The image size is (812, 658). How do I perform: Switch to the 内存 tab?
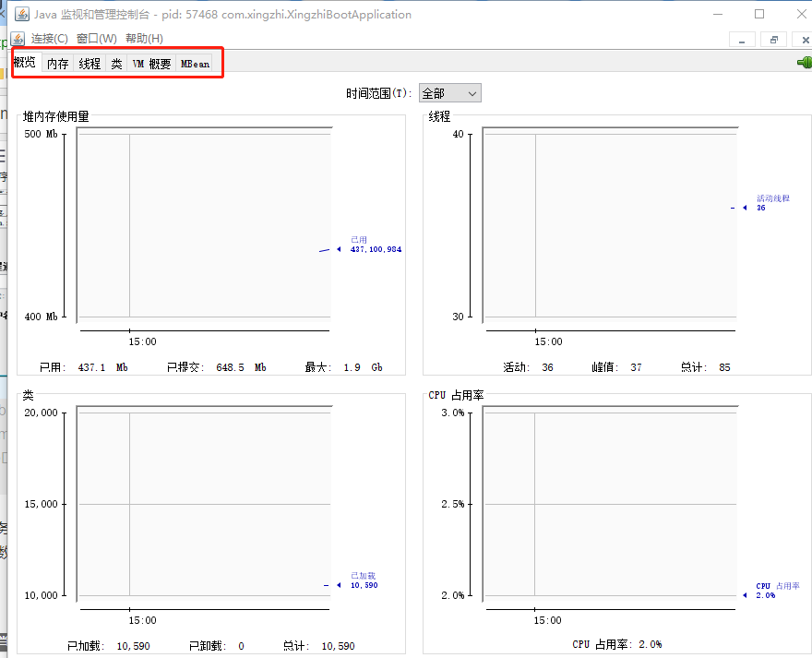(57, 64)
